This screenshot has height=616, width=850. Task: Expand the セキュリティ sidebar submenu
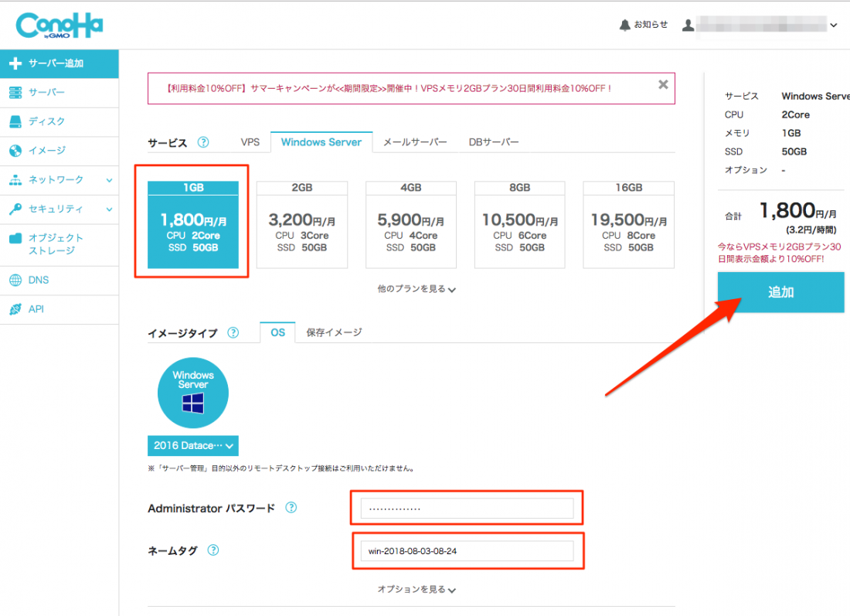point(110,209)
